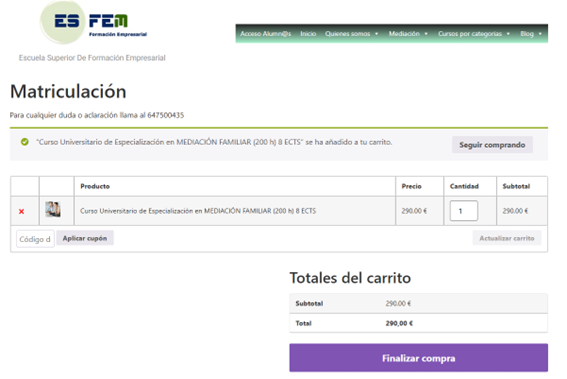
Task: Open Acceso Alumn@s menu item
Action: click(x=265, y=34)
